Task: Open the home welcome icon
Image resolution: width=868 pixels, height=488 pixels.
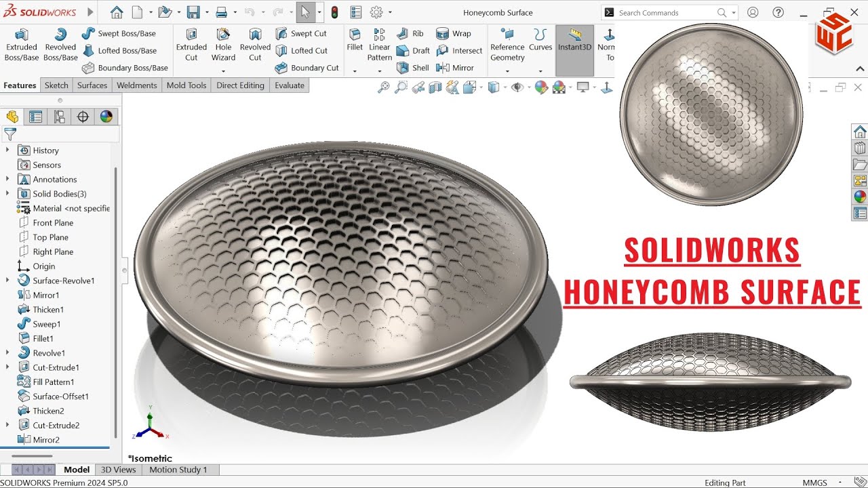Action: pos(117,12)
